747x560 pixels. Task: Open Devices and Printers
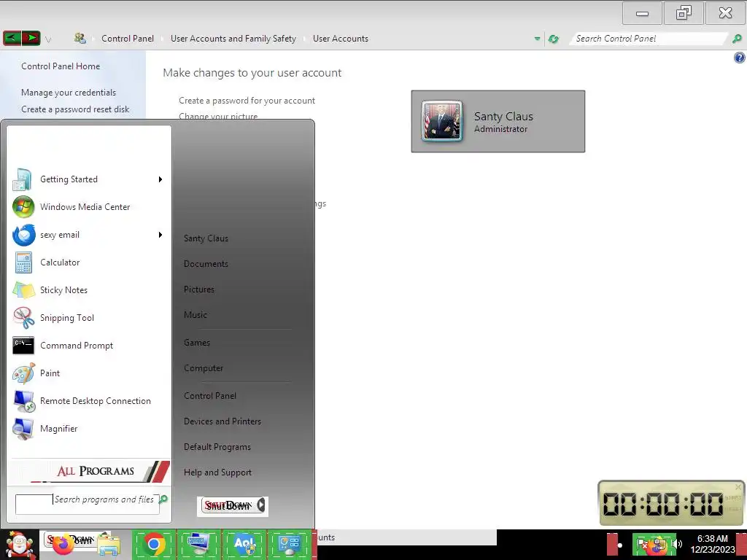pos(222,421)
